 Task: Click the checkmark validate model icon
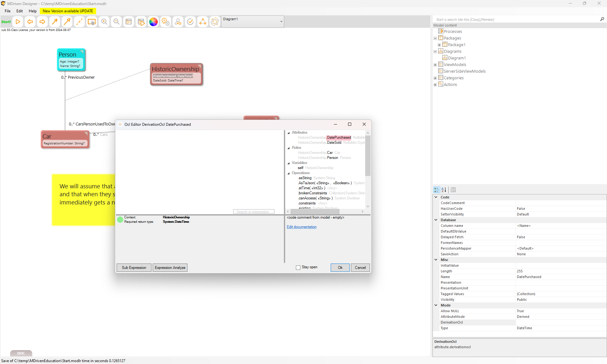click(190, 22)
